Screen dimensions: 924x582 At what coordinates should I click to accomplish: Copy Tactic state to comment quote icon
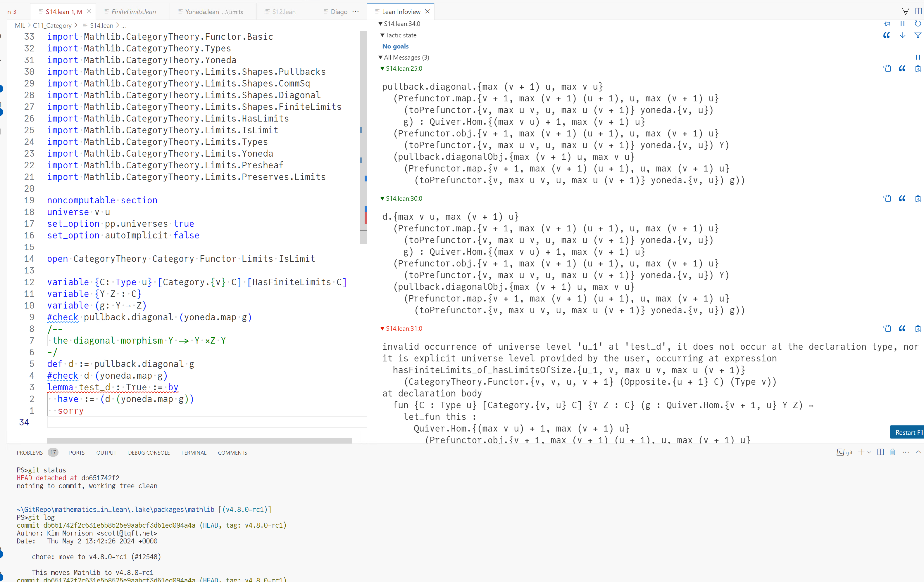click(x=886, y=35)
